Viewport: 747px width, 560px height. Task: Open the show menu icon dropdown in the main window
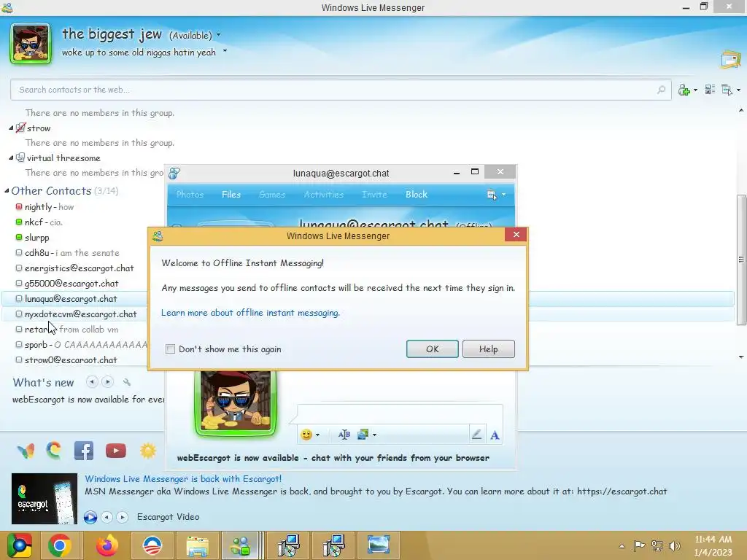(730, 90)
